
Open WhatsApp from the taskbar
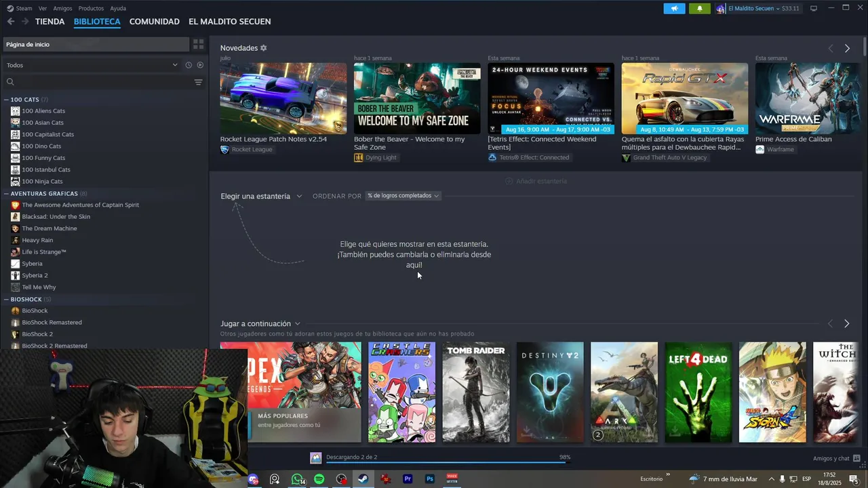[x=297, y=479]
